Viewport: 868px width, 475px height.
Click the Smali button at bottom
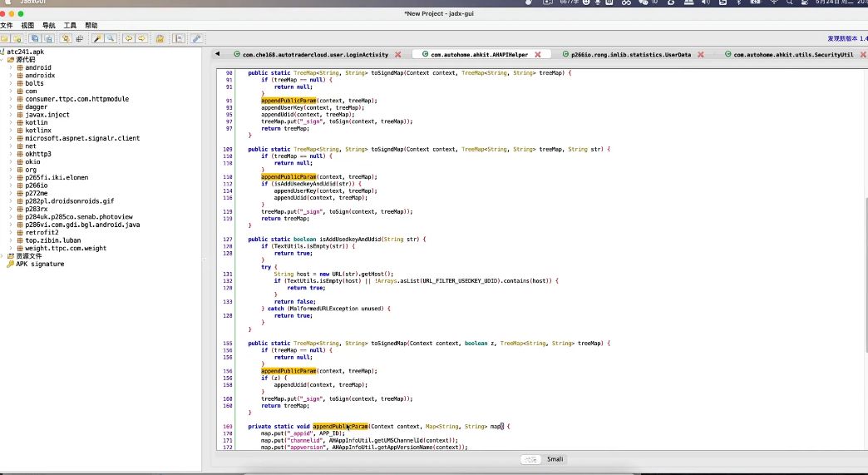click(555, 459)
